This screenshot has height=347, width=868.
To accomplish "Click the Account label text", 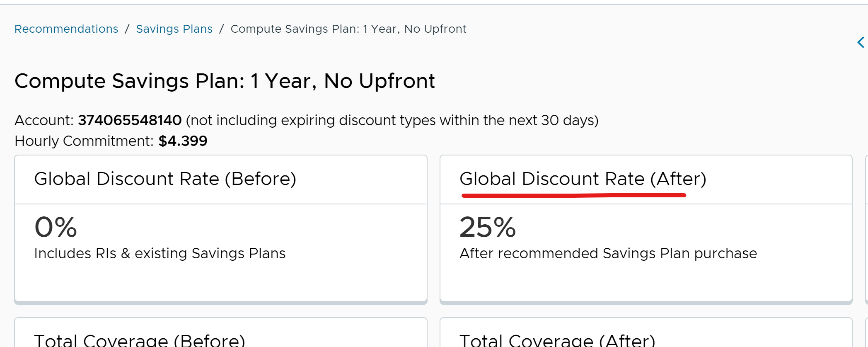I will [44, 120].
